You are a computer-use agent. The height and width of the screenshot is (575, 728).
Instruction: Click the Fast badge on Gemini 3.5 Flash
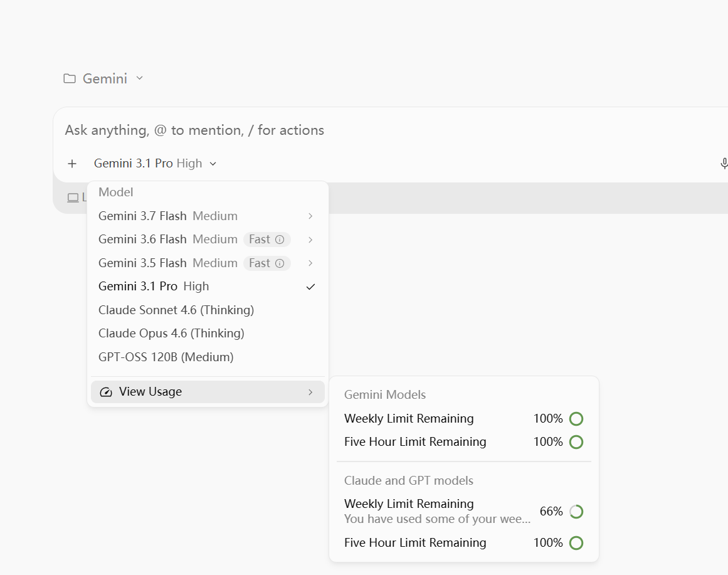click(267, 263)
